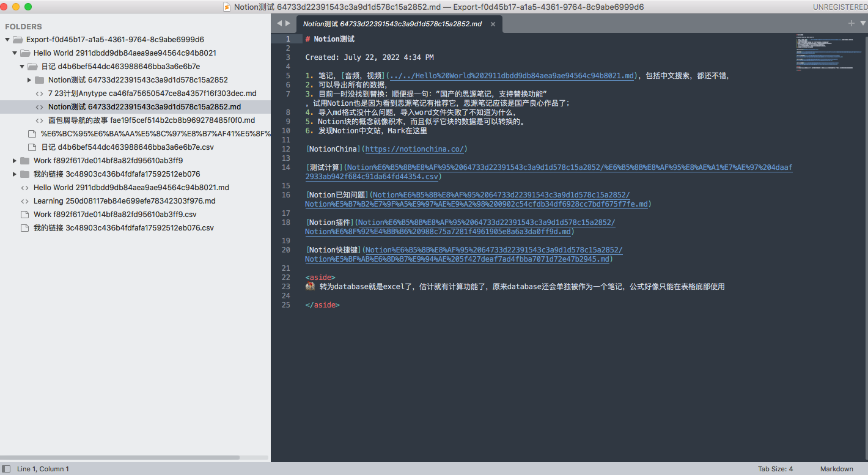Click line number 23 in the gutter
The image size is (868, 475).
pyautogui.click(x=286, y=287)
